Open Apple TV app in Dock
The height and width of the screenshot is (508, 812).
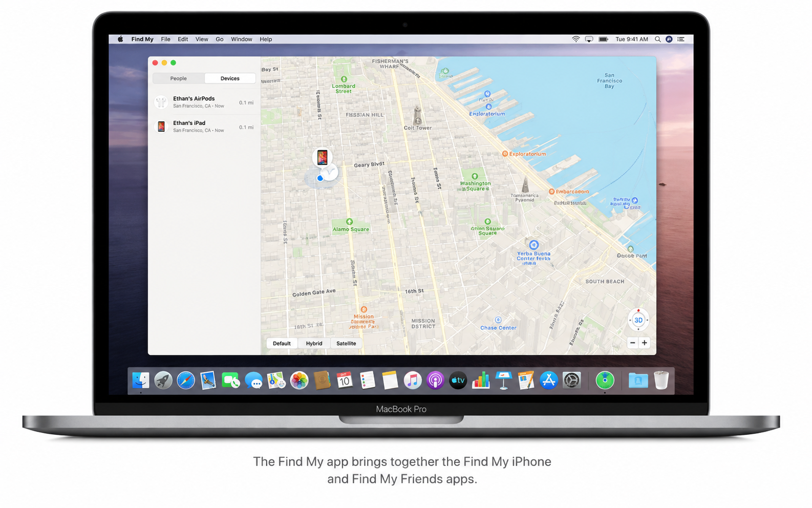point(458,380)
